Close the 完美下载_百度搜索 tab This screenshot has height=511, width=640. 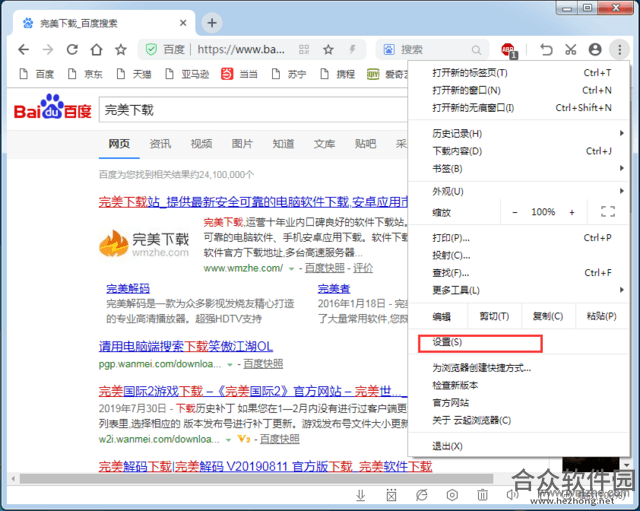(x=183, y=23)
